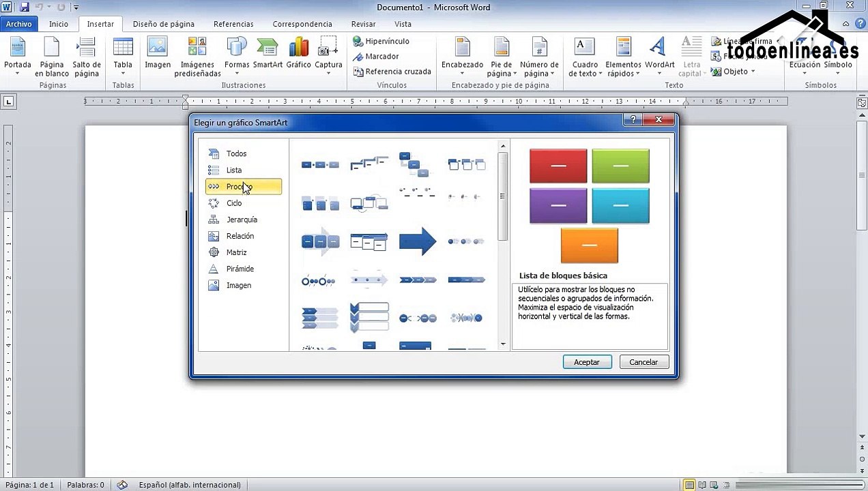Open the Encabezado dropdown
Screen dimensions: 868x491
[x=462, y=73]
